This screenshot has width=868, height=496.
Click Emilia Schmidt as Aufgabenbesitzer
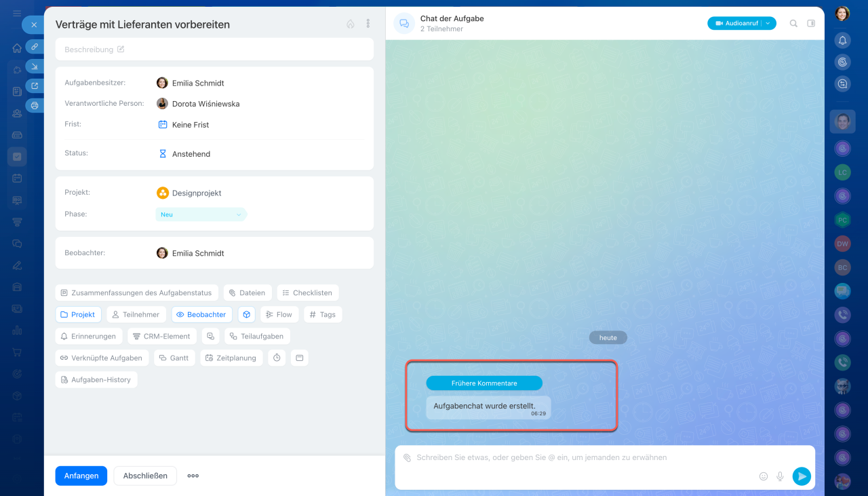(198, 83)
